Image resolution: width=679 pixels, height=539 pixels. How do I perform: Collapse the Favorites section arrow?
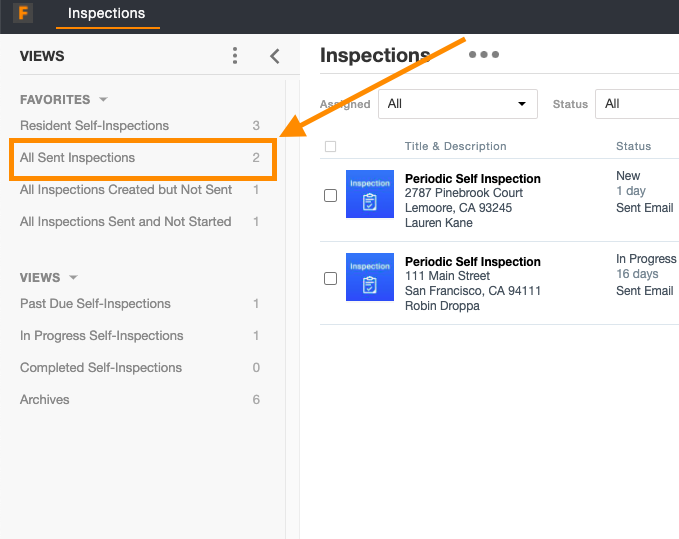click(x=104, y=100)
